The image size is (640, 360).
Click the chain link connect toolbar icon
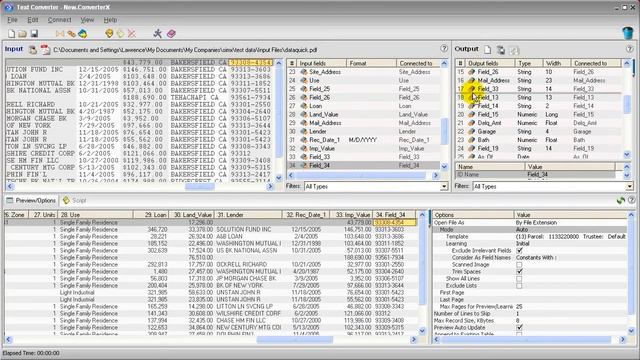pos(71,34)
